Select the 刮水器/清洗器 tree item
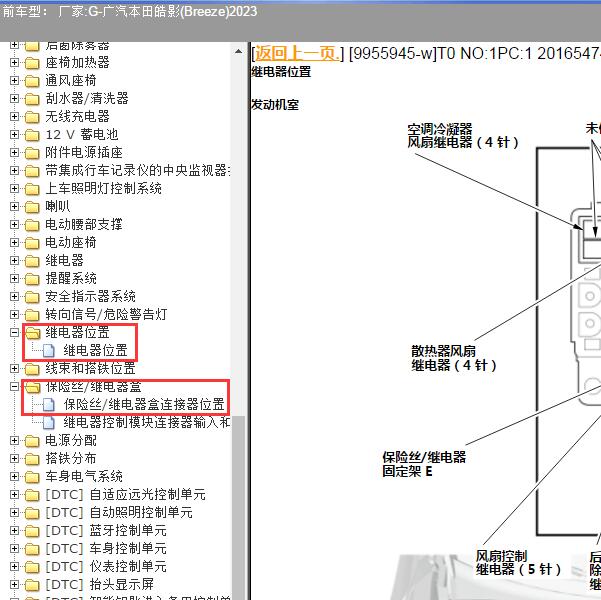 [87, 99]
